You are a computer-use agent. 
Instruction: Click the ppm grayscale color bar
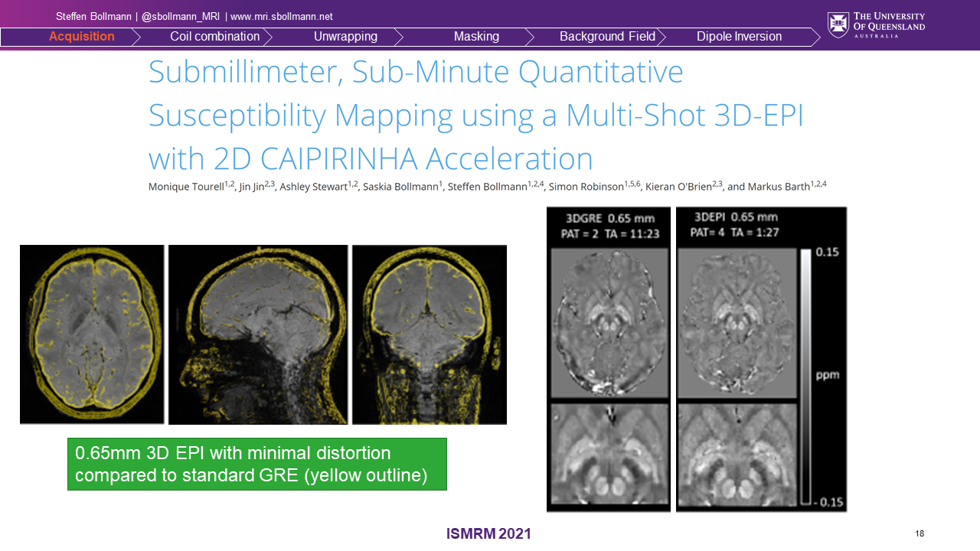click(805, 375)
